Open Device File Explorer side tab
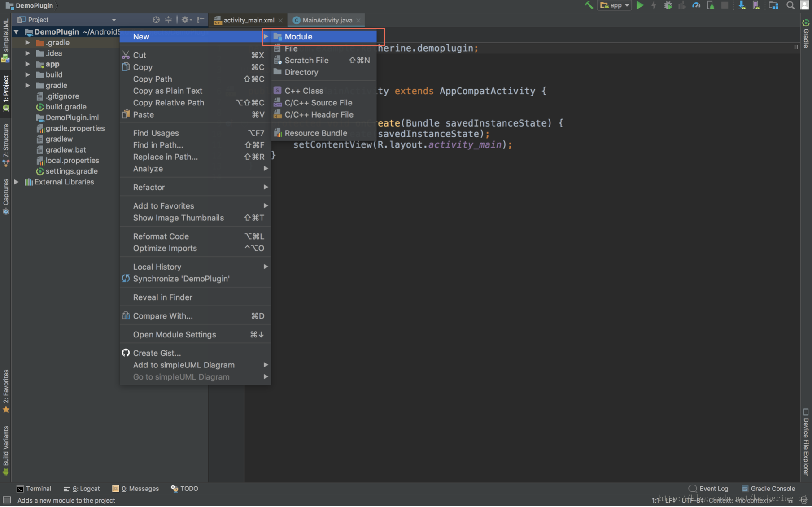Viewport: 812px width, 507px height. click(x=806, y=442)
